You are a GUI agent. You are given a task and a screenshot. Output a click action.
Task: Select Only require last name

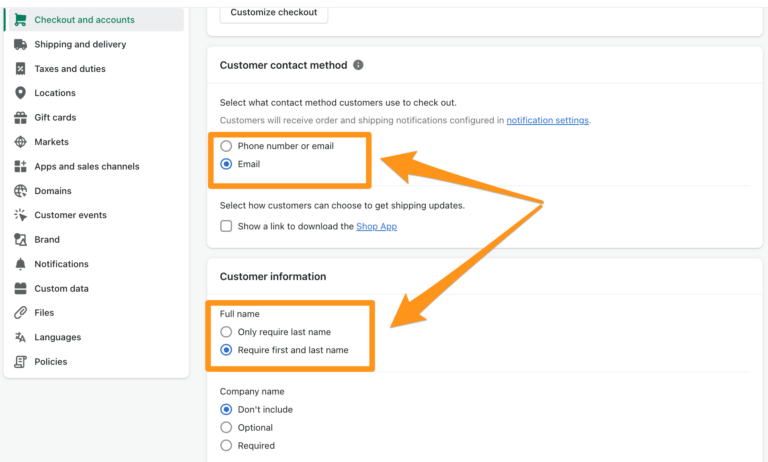226,332
